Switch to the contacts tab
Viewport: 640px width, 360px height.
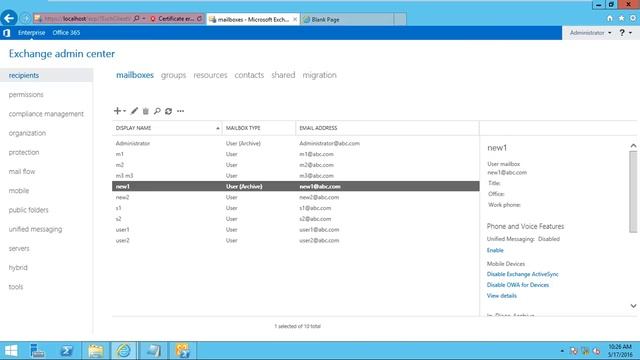click(x=249, y=75)
